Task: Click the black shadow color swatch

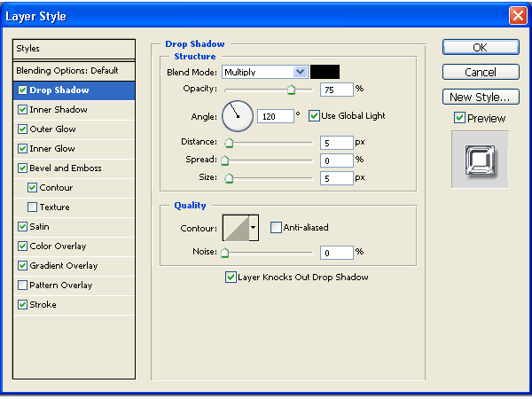Action: (x=325, y=72)
